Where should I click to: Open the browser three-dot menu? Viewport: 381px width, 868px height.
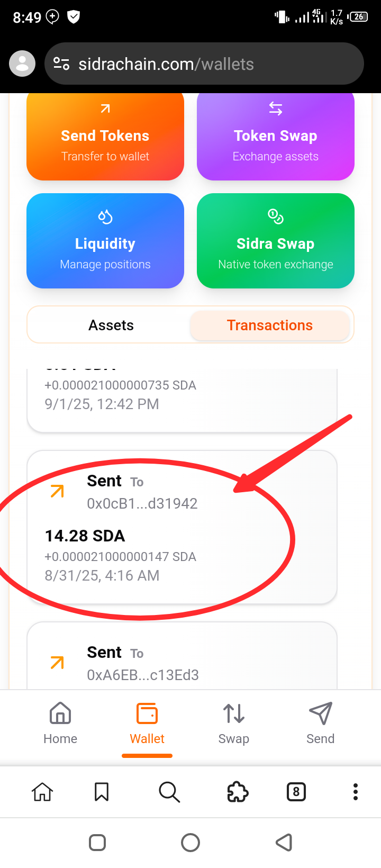point(356,792)
